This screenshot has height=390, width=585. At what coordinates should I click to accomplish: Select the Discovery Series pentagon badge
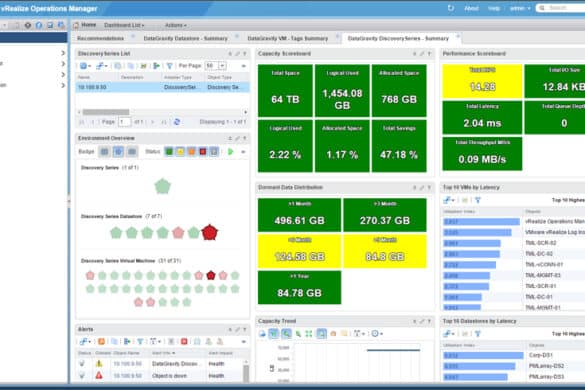click(x=163, y=186)
